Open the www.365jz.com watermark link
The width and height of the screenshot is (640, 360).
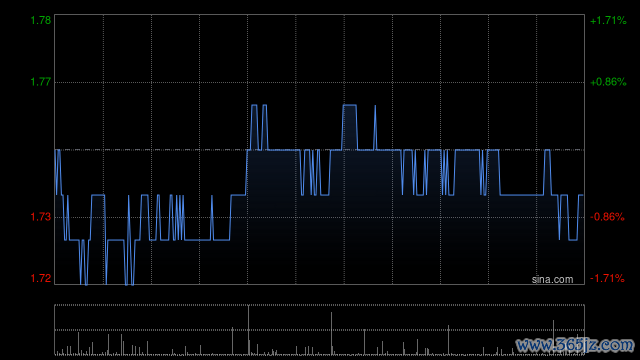click(x=575, y=345)
